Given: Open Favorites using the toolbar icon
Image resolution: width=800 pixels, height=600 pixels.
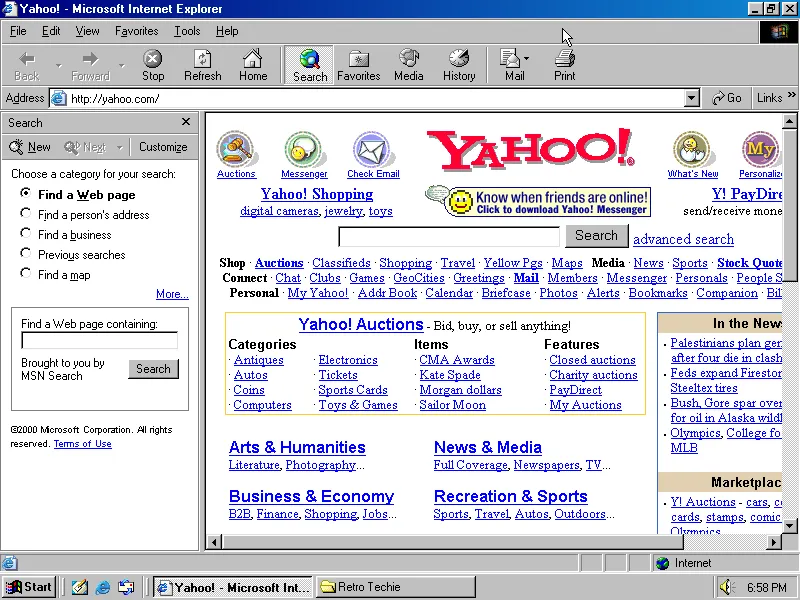Looking at the screenshot, I should click(358, 65).
